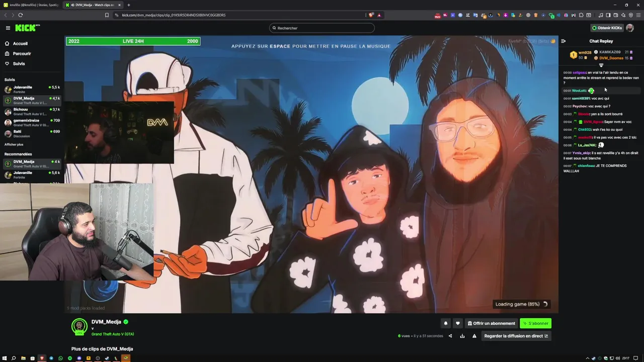Open the DVM_Medja channel name link
This screenshot has height=362, width=644.
(x=106, y=322)
